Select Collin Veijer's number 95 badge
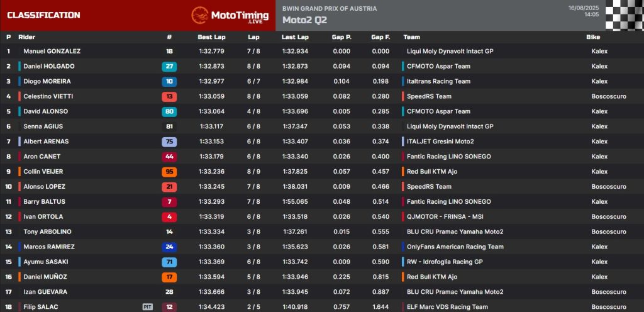644x312 pixels. [169, 172]
